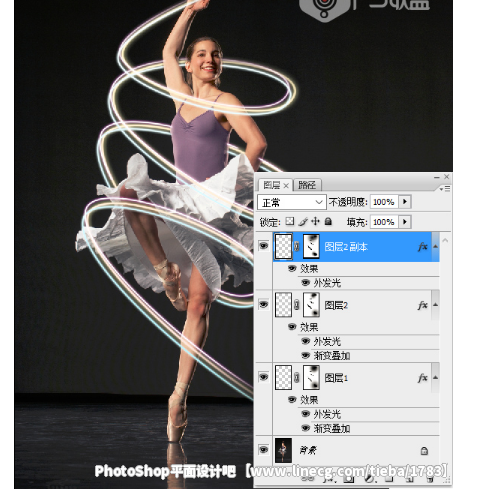Toggle 效果 visibility under 图层1
The width and height of the screenshot is (503, 490).
[292, 400]
